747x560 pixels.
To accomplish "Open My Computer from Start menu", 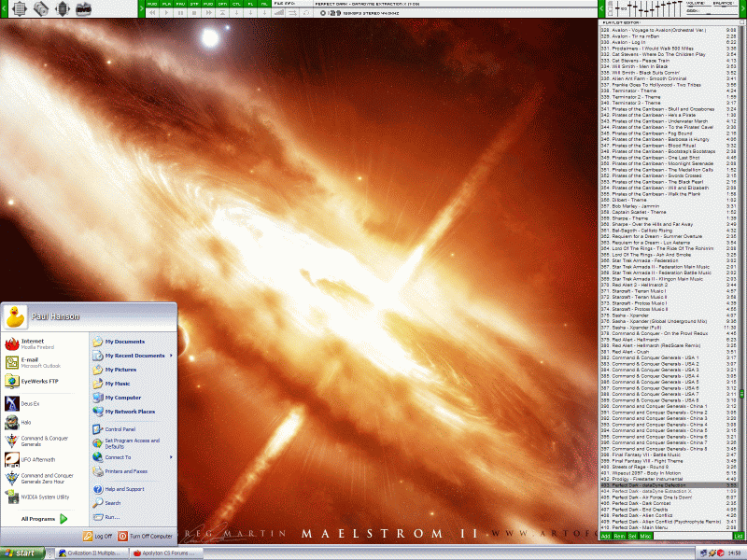I will click(133, 398).
